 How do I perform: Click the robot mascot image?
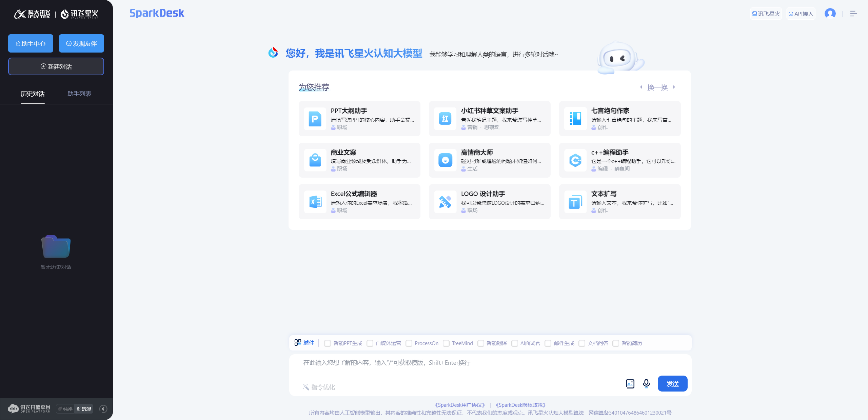[620, 58]
